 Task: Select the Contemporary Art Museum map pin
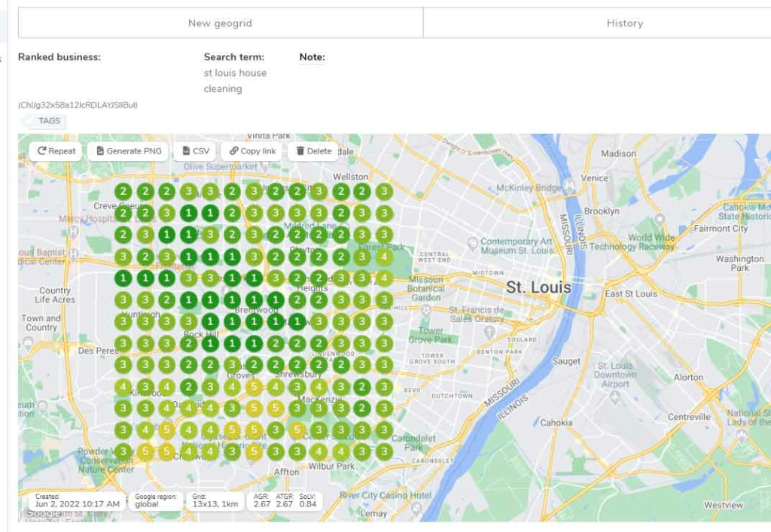pos(473,242)
